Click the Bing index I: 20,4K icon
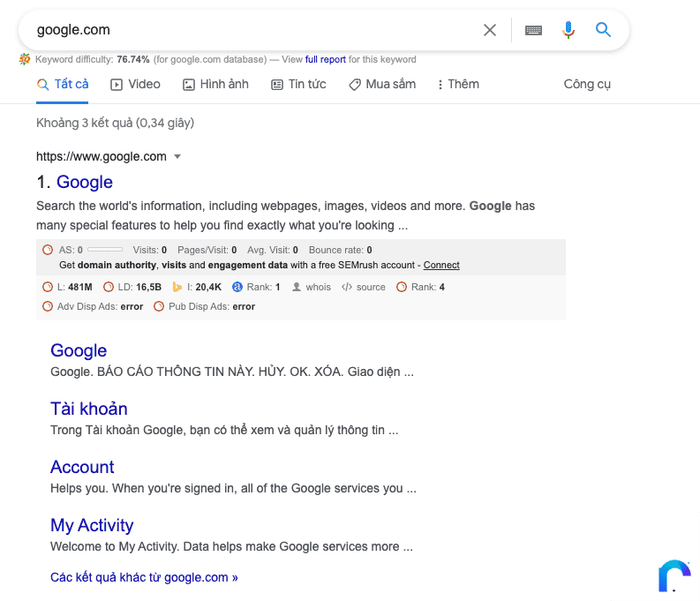Viewport: 700px width, 601px height. click(x=177, y=287)
